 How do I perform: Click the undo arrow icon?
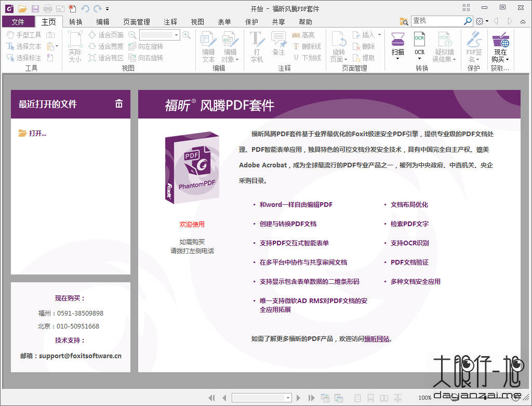tap(85, 8)
